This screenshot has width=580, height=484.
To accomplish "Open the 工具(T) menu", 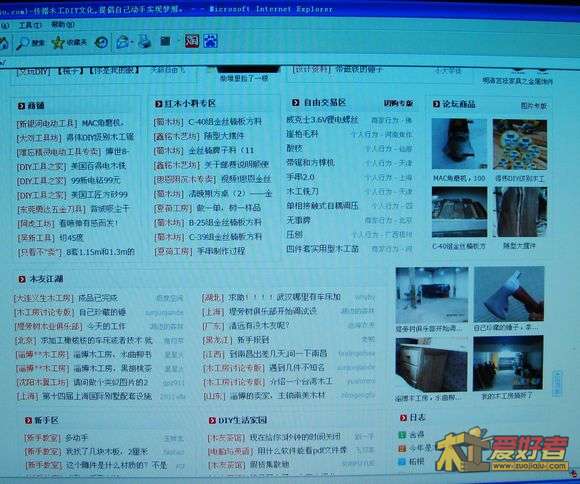I will coord(30,25).
